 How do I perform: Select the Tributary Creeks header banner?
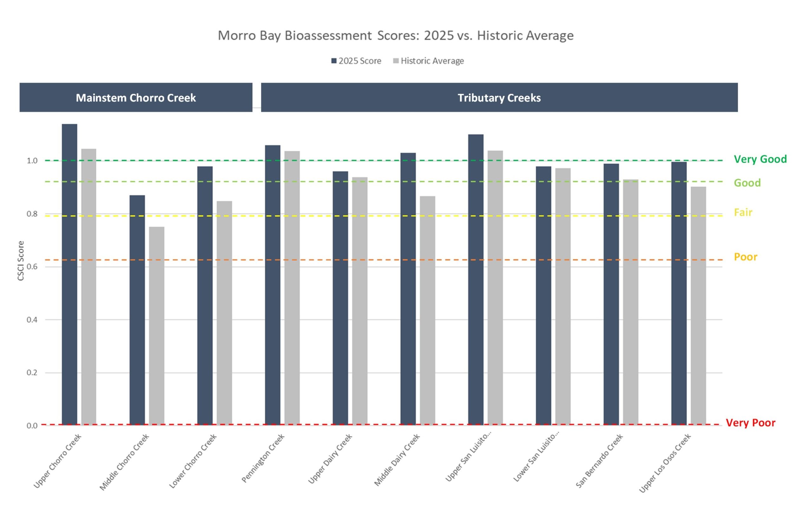tap(499, 97)
